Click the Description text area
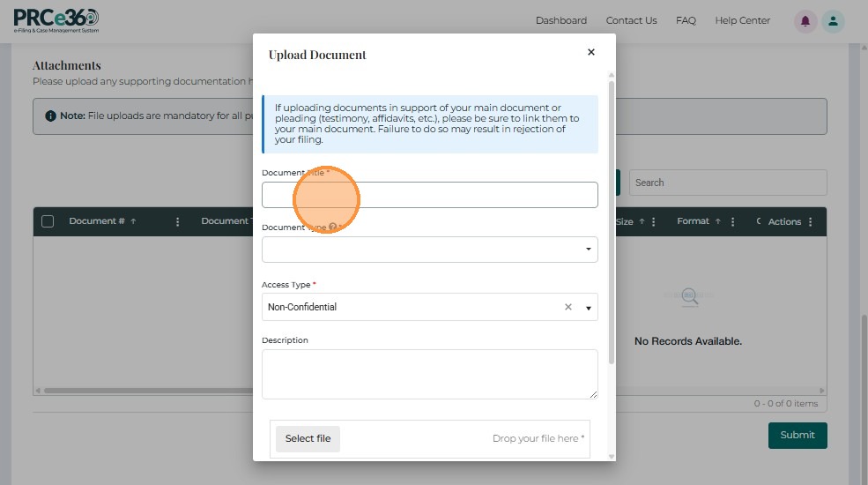The height and width of the screenshot is (485, 868). coord(429,374)
